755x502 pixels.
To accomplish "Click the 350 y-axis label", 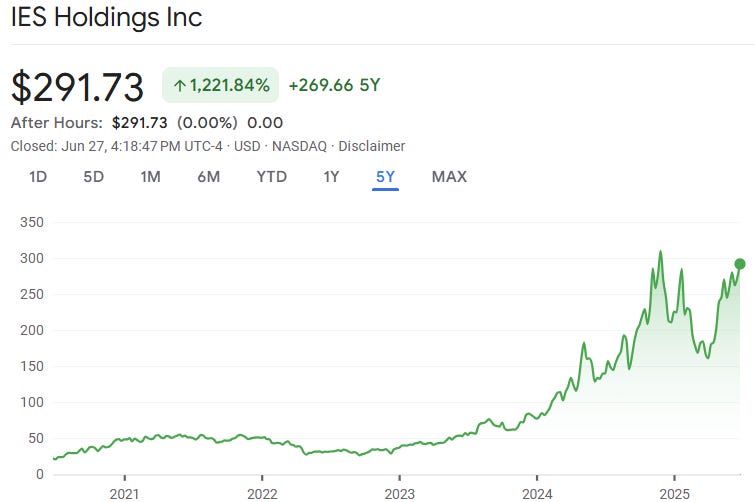I will (x=32, y=222).
